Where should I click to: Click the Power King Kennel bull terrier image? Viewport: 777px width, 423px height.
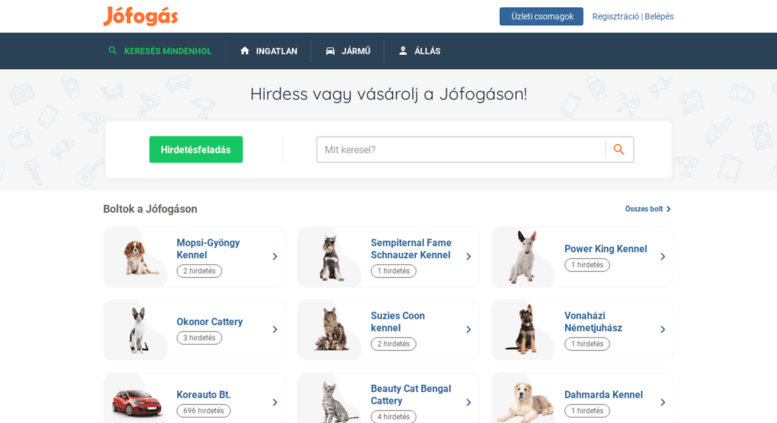point(525,257)
